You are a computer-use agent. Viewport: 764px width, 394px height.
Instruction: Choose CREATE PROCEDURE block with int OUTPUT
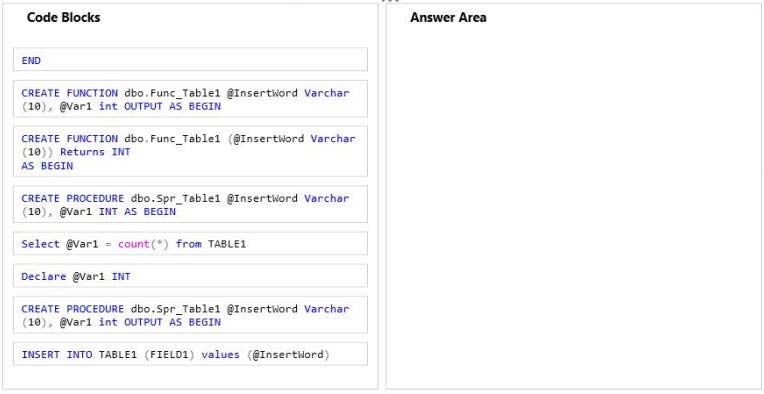coord(190,315)
